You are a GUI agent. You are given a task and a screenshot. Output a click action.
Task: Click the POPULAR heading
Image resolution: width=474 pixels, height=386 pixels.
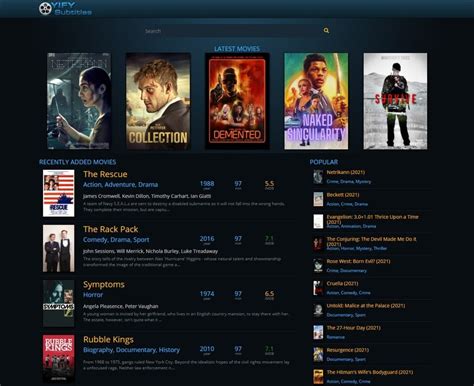pyautogui.click(x=324, y=162)
